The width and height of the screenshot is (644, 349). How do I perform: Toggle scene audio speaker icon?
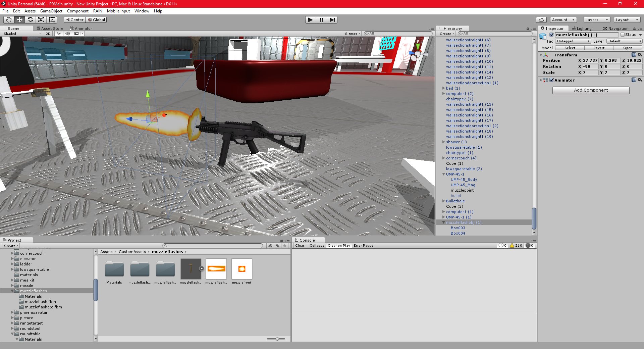[x=67, y=34]
